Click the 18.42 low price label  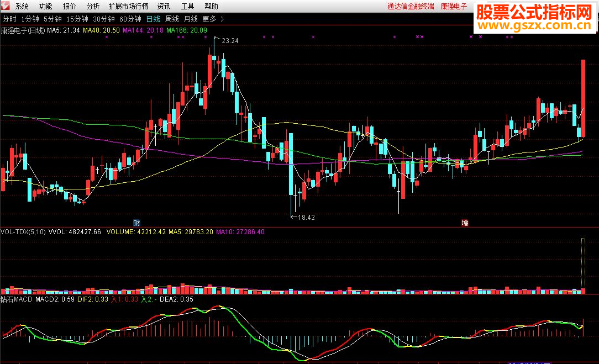tap(306, 218)
